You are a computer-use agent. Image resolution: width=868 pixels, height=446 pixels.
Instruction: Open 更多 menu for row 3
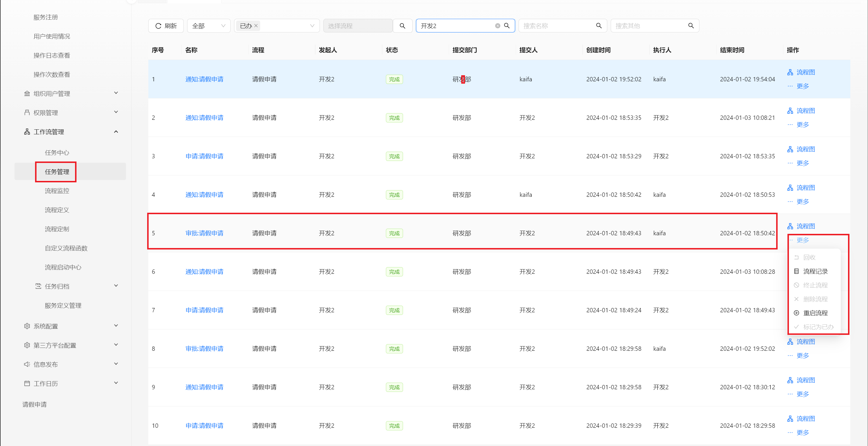pos(798,163)
